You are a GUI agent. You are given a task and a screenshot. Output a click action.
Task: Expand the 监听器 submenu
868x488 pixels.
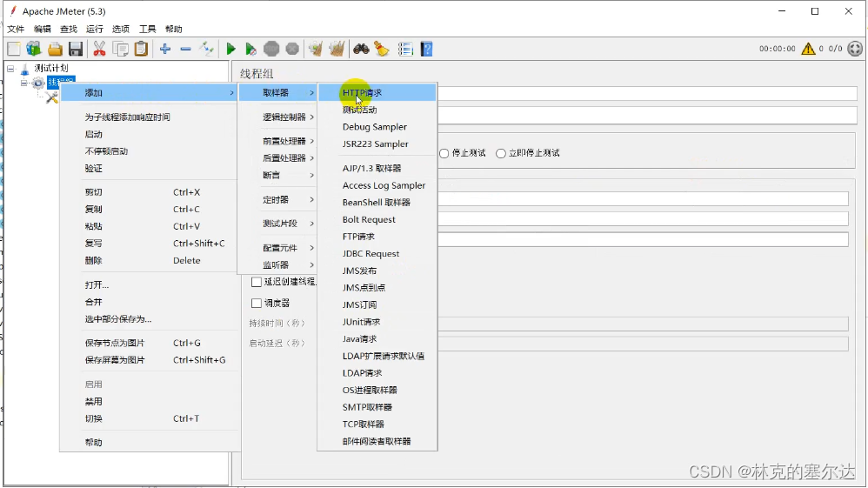tap(278, 264)
